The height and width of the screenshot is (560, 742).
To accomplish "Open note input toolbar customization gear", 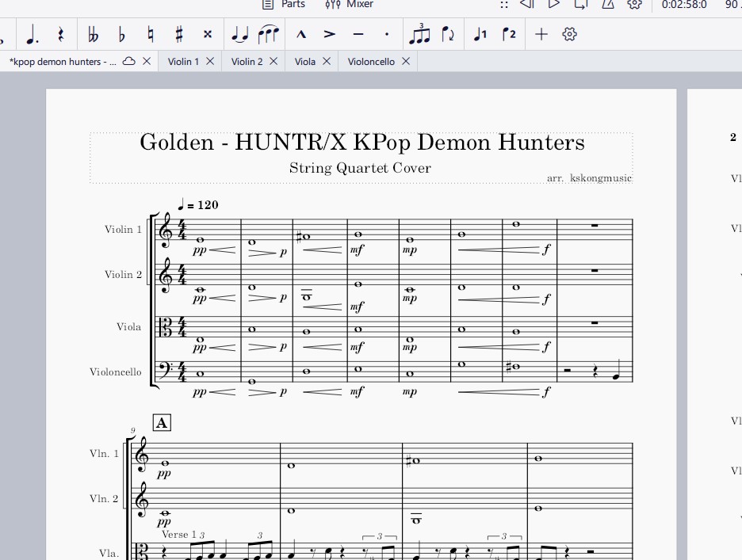I will tap(570, 34).
